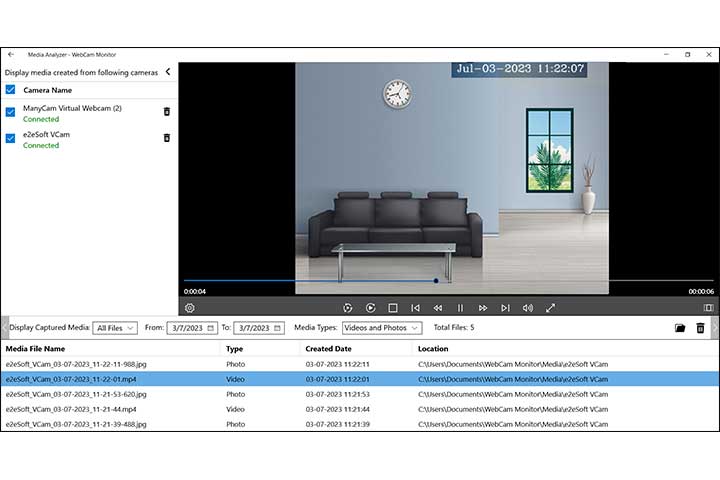The height and width of the screenshot is (480, 720).
Task: Minimize the Media Analyzer window
Action: 666,54
